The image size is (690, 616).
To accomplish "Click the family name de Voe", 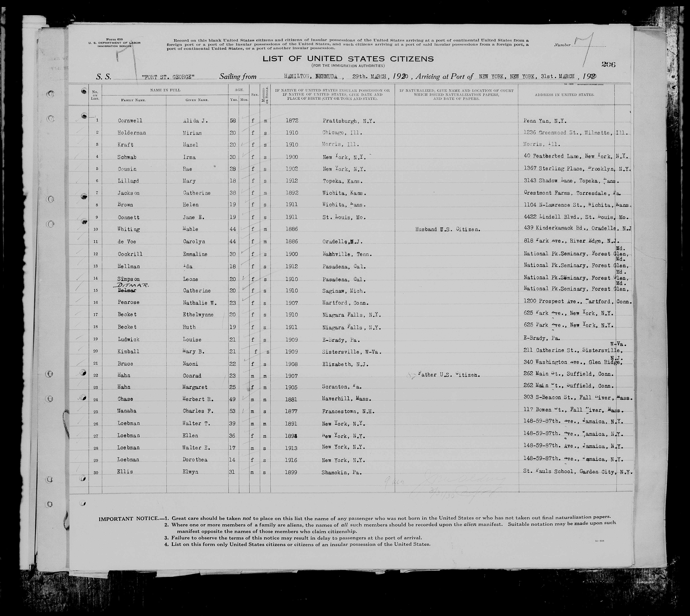I will 127,242.
